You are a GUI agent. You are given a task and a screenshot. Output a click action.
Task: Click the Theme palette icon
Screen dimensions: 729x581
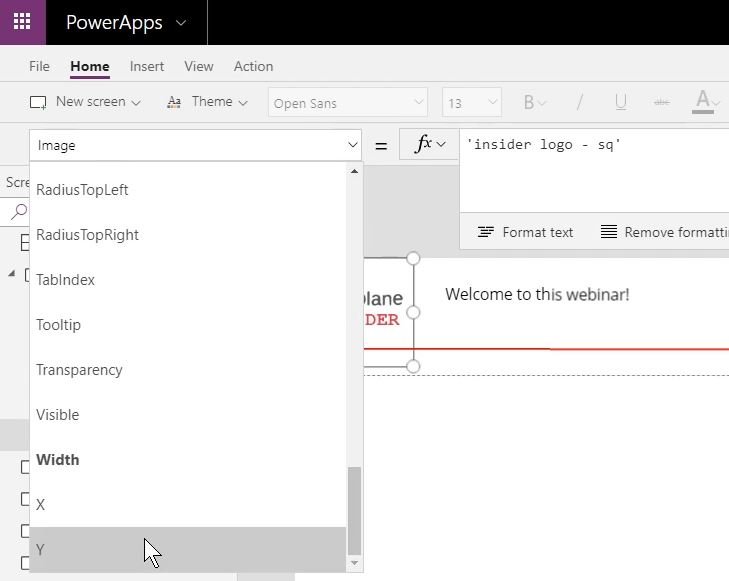174,102
